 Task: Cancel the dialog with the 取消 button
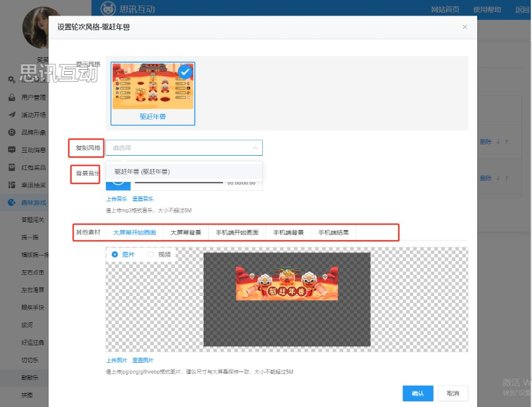tap(453, 393)
